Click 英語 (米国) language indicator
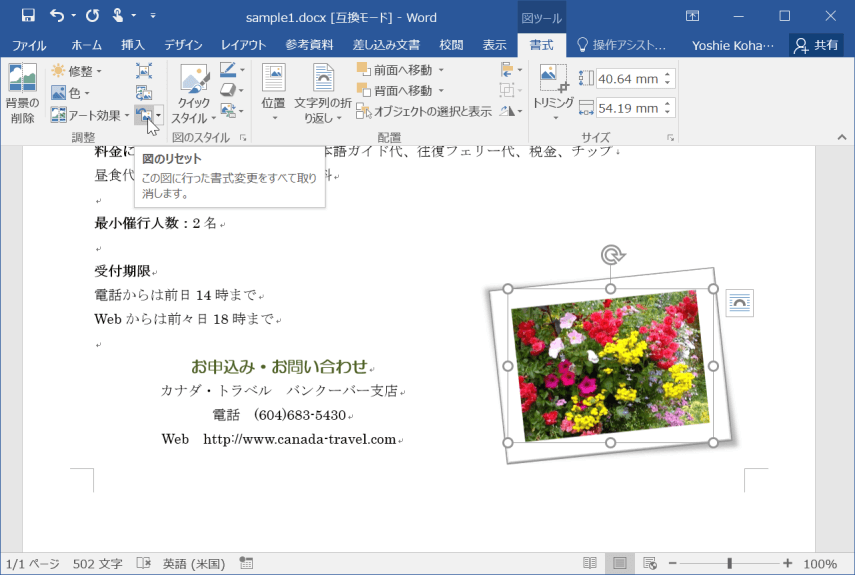Image resolution: width=855 pixels, height=575 pixels. [x=194, y=564]
